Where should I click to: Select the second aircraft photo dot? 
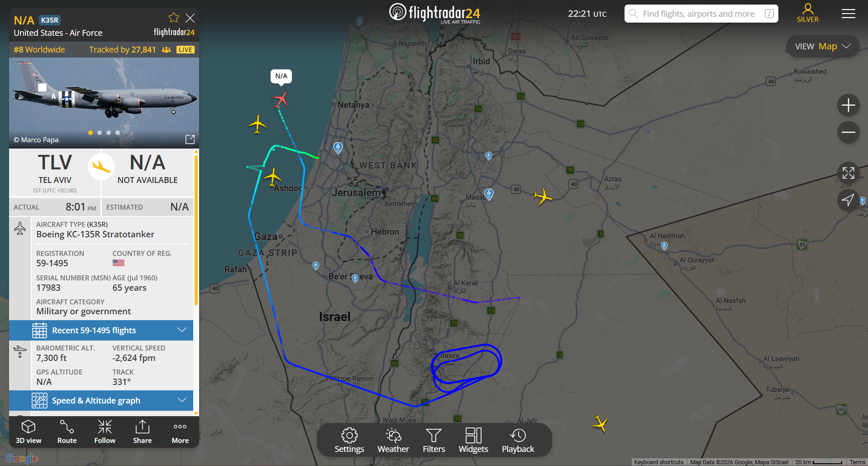(x=100, y=133)
